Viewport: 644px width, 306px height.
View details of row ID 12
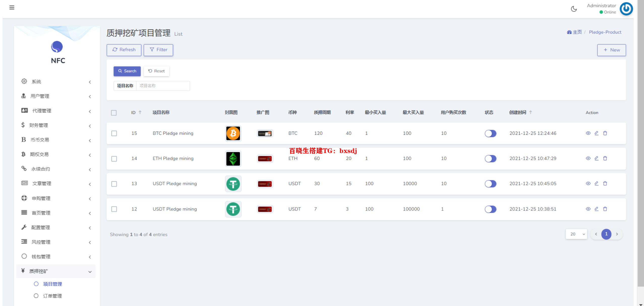click(x=588, y=209)
